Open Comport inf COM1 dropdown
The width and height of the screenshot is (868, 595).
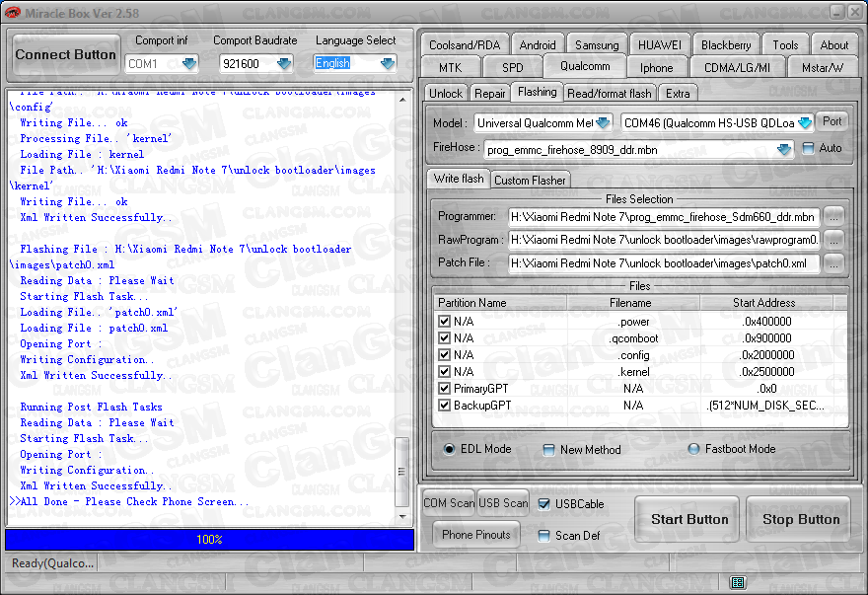pyautogui.click(x=189, y=64)
